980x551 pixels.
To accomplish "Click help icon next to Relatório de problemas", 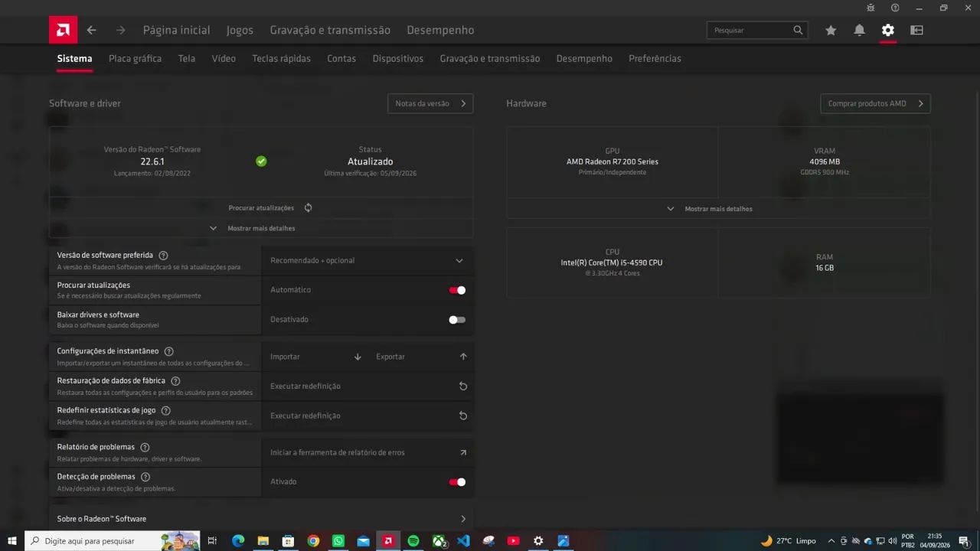I will [145, 447].
